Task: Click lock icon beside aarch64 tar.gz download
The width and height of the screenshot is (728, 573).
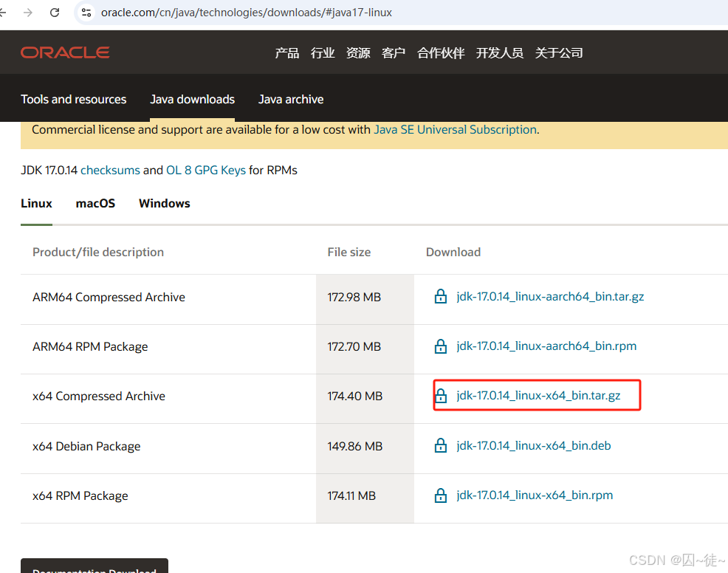Action: point(441,296)
